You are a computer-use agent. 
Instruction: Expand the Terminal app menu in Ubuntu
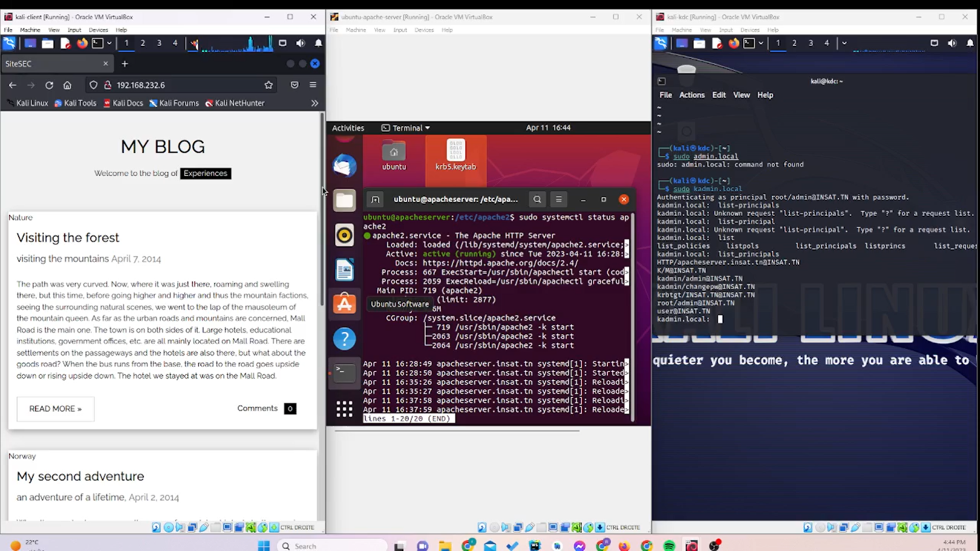tap(406, 128)
